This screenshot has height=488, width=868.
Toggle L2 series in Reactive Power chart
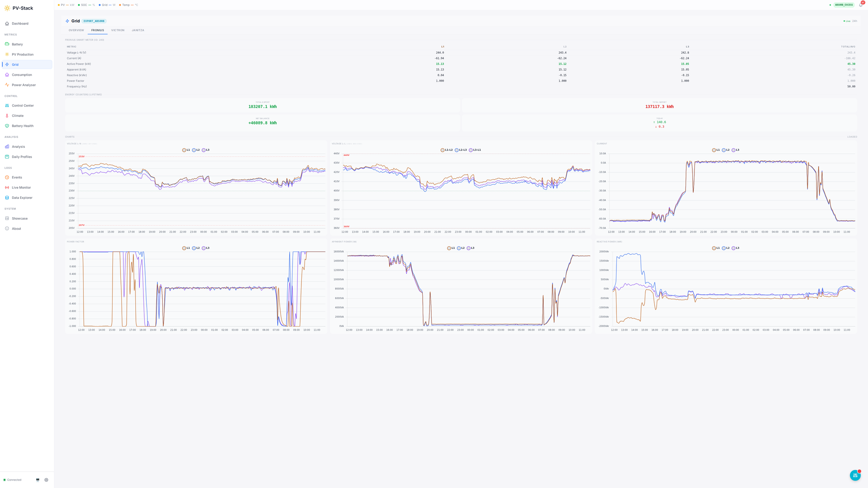725,248
